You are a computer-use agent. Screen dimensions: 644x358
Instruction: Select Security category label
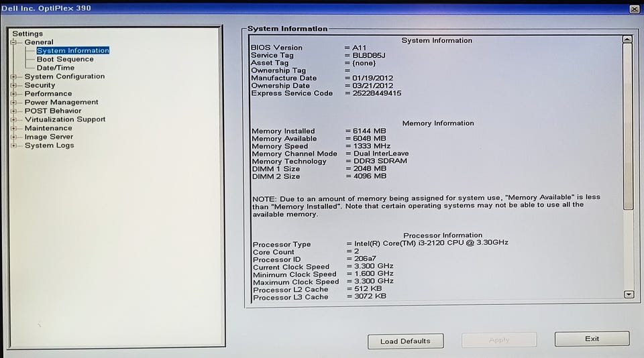click(x=40, y=85)
